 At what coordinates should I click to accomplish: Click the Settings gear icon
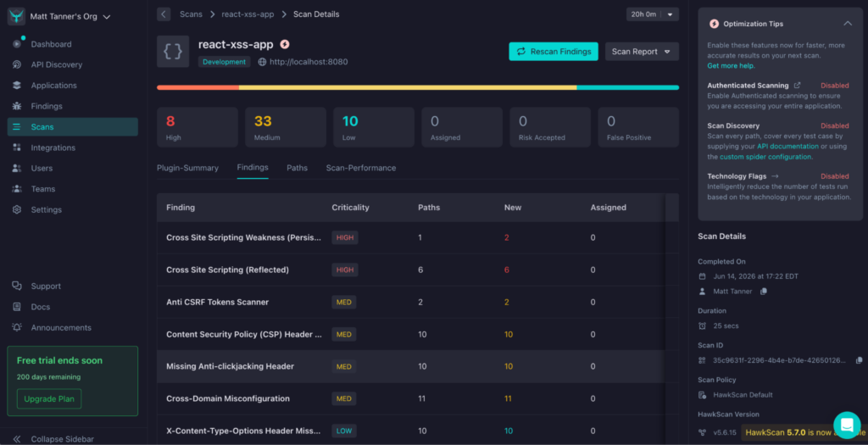click(17, 209)
